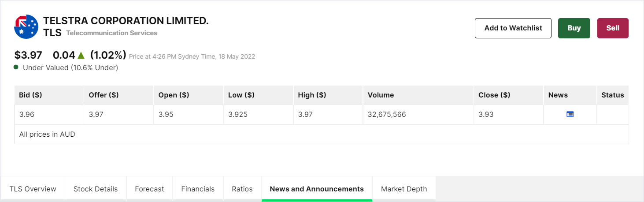644x202 pixels.
Task: Click the green Buy button
Action: coord(574,28)
